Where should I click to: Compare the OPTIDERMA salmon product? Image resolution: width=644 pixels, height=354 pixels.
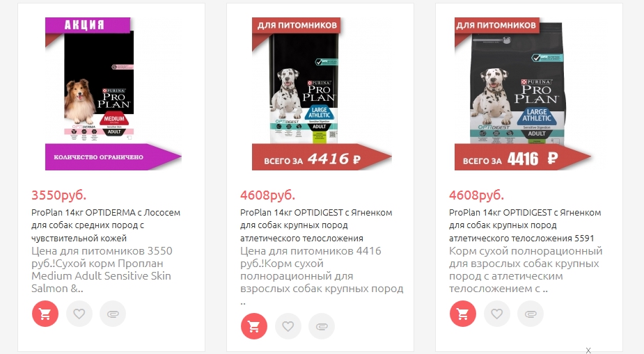click(113, 314)
